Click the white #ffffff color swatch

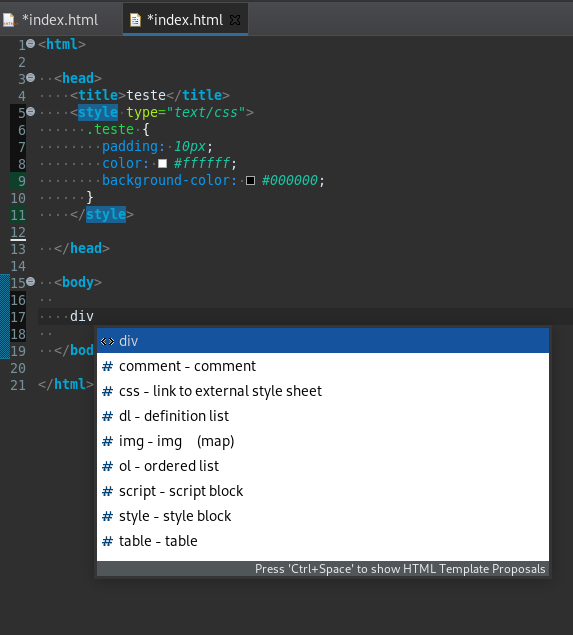[x=162, y=163]
